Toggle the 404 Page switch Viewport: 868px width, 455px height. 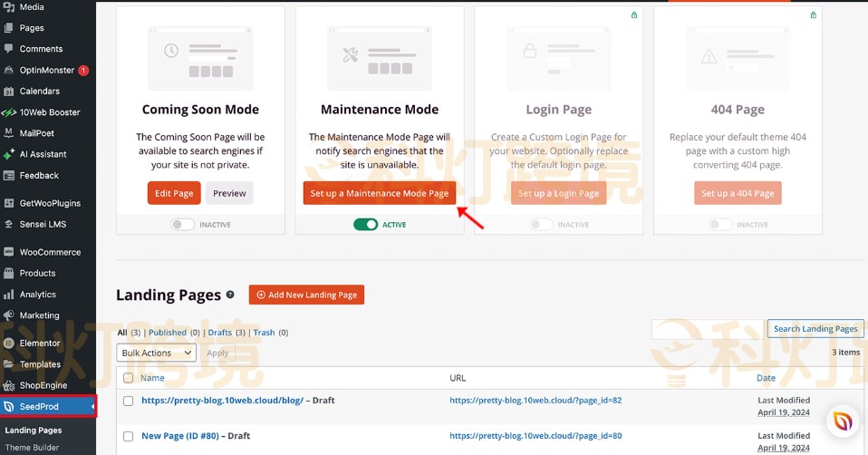pyautogui.click(x=719, y=225)
